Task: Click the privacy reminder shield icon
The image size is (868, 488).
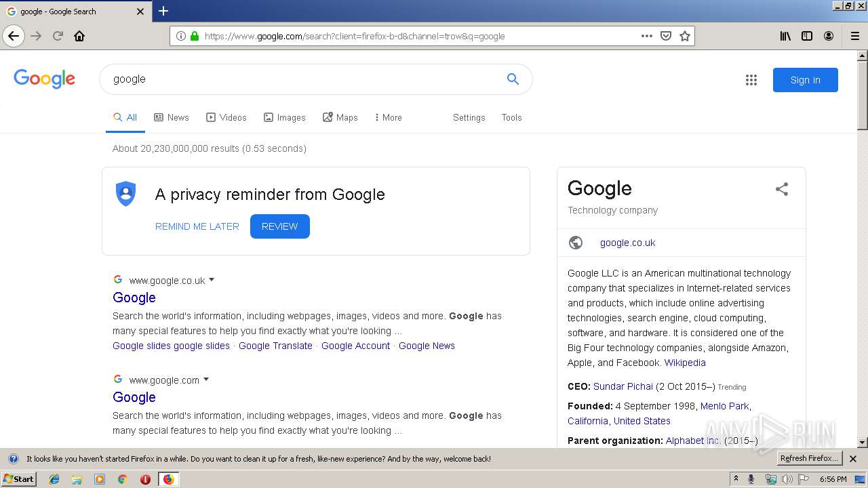Action: point(125,194)
